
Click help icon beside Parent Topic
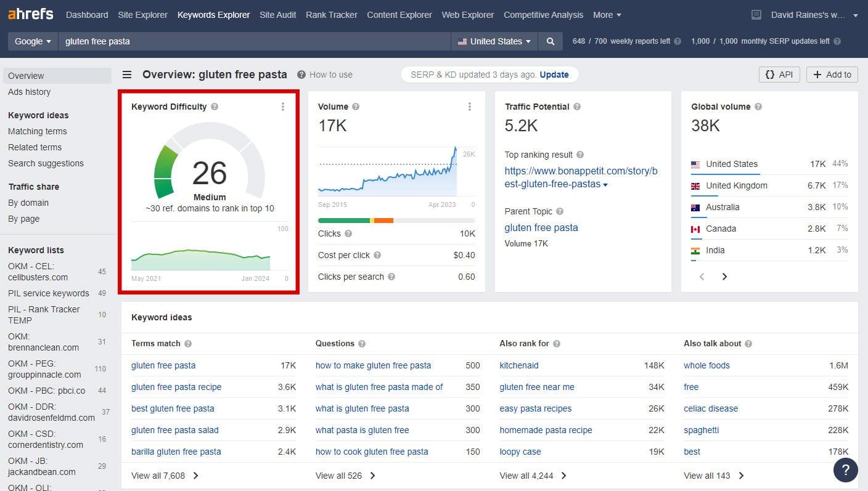[x=560, y=211]
